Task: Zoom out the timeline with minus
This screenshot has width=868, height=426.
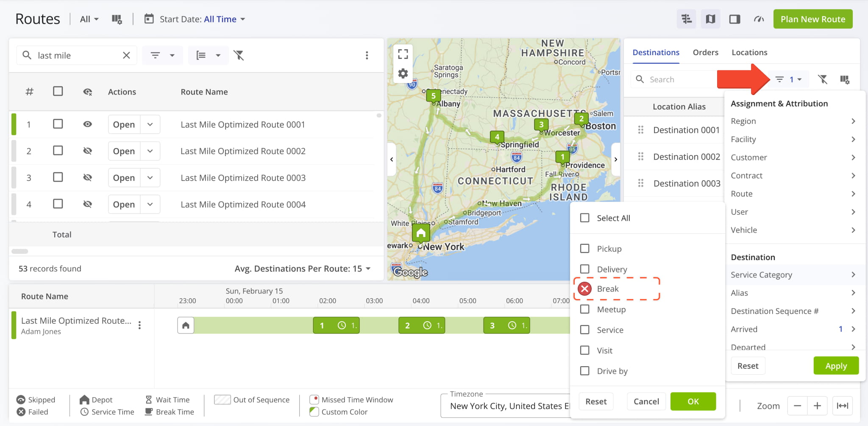Action: [x=797, y=406]
